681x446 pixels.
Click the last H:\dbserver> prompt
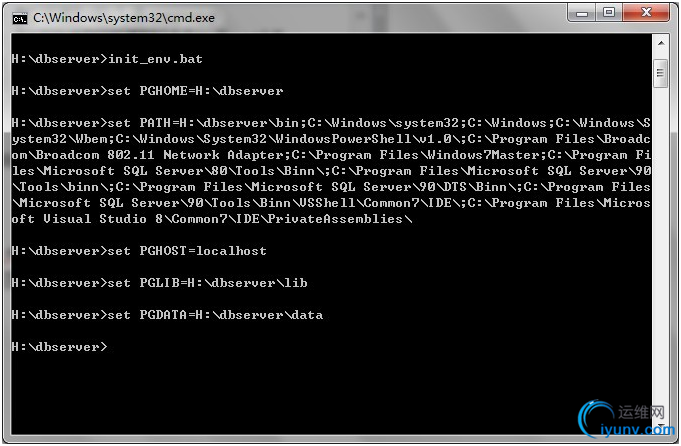[58, 347]
